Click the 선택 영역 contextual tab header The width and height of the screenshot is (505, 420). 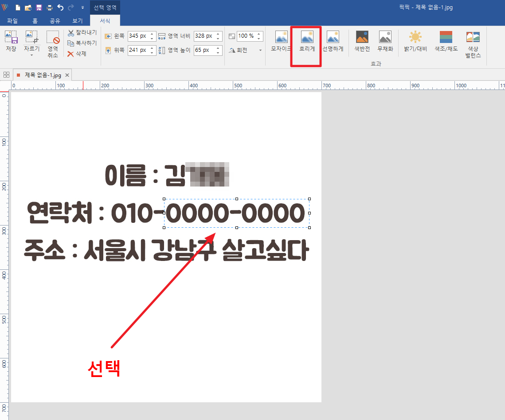pyautogui.click(x=105, y=8)
